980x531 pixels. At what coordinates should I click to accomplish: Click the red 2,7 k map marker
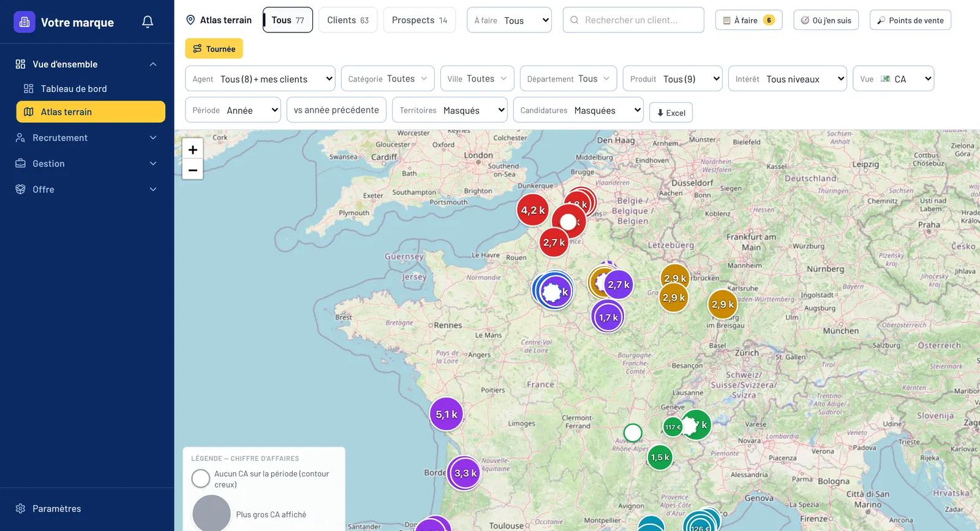[x=554, y=243]
